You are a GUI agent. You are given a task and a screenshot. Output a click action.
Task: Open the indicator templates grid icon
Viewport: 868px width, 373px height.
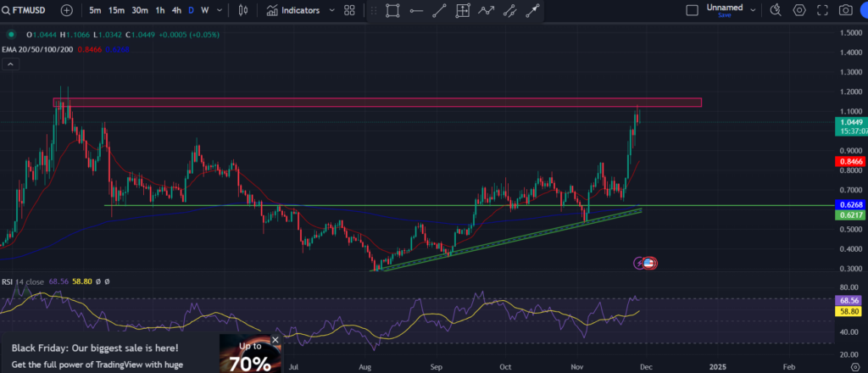(349, 10)
